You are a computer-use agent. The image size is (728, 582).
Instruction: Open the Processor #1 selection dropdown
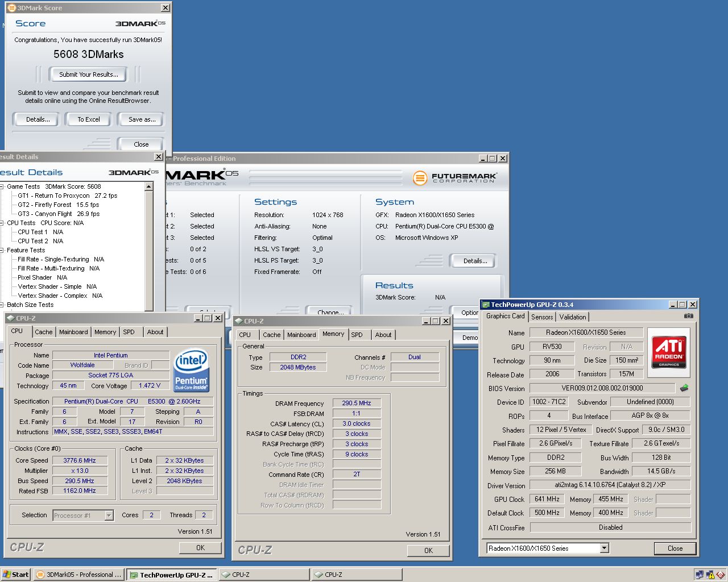click(109, 516)
